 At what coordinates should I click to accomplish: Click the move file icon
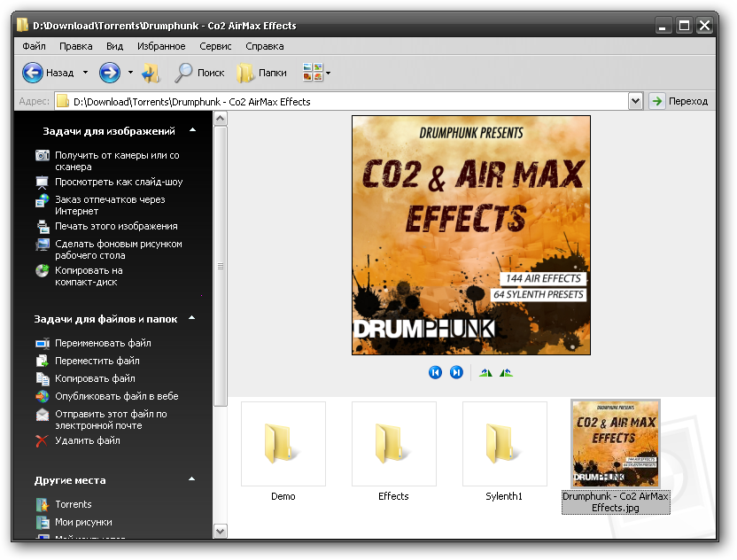point(43,362)
